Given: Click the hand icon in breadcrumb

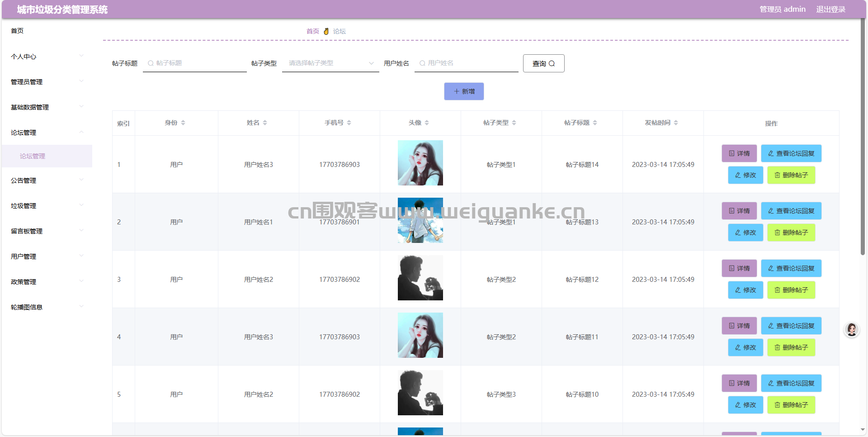Looking at the screenshot, I should (x=326, y=31).
